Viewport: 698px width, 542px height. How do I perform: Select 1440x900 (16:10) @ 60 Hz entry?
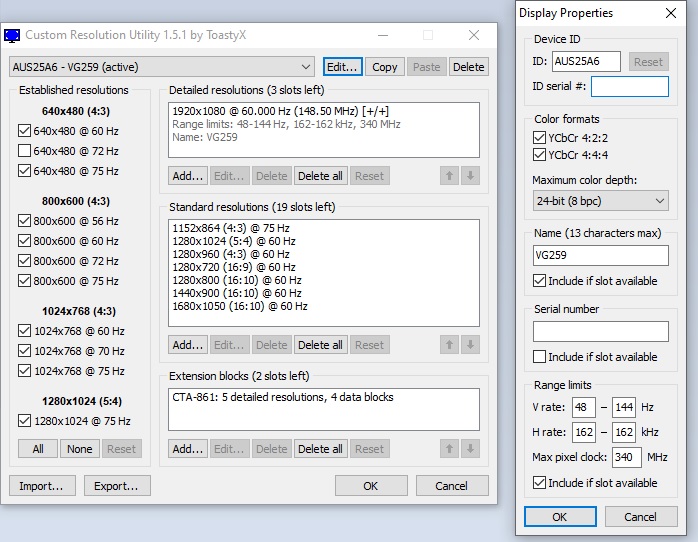click(236, 294)
